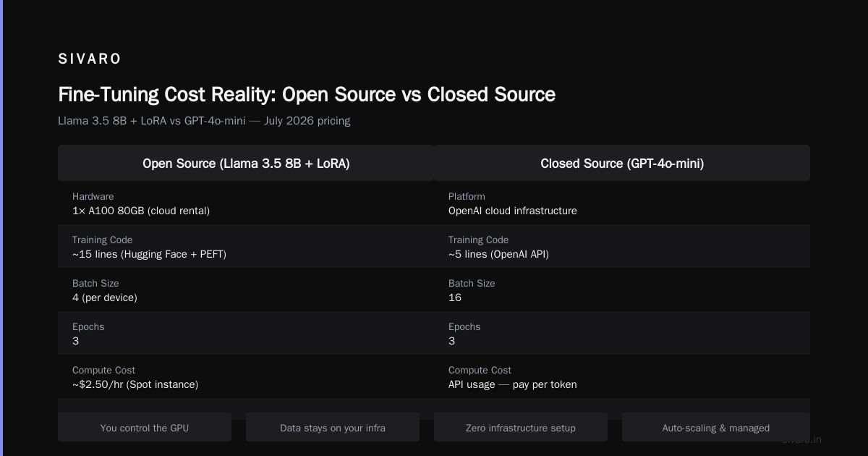Select the Closed Source (GPT-4o-mini) header
This screenshot has width=868, height=456.
pyautogui.click(x=622, y=164)
